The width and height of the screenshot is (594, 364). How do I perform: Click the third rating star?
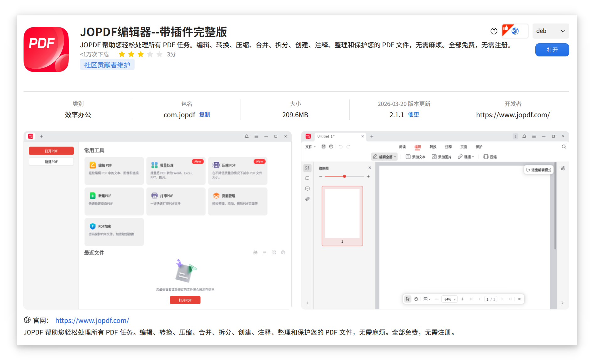tap(141, 54)
